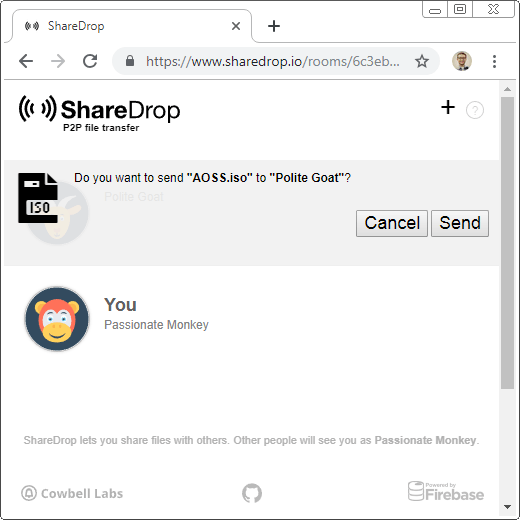
Task: Open a new browser tab
Action: [274, 26]
